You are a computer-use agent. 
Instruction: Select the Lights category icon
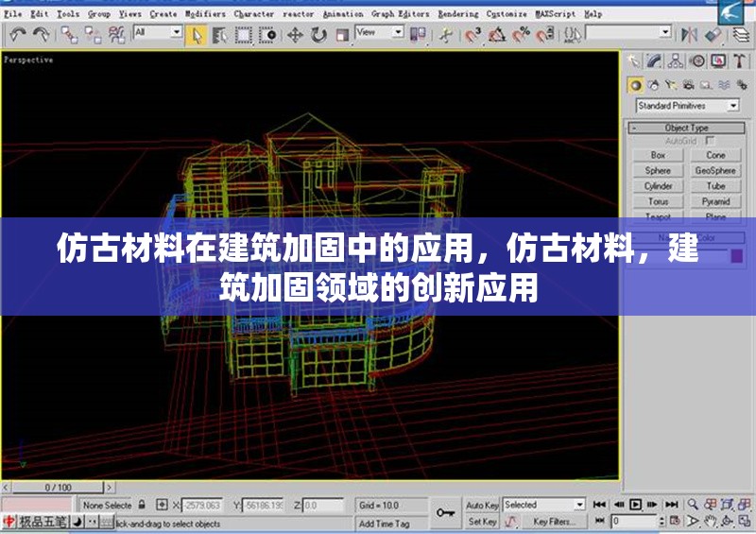click(671, 85)
